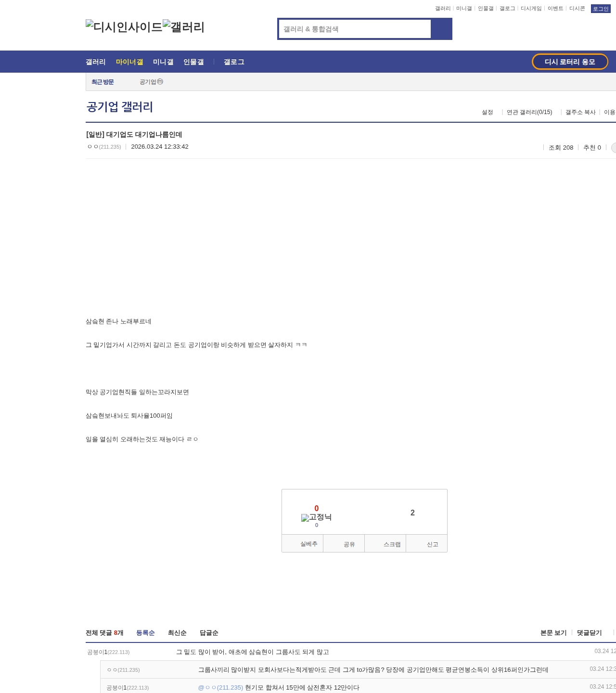Click the reply starting 그룹사끼리 많이받지

[x=373, y=670]
